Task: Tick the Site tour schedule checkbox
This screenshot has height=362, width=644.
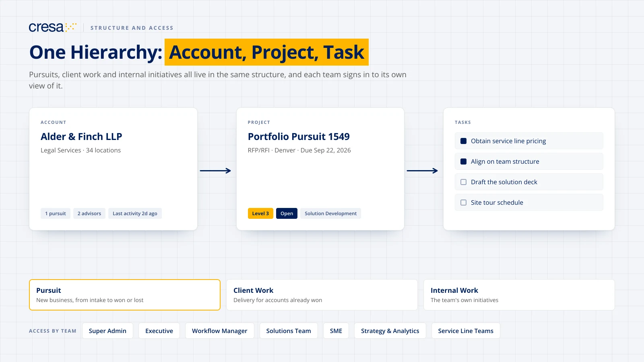Action: pos(463,203)
